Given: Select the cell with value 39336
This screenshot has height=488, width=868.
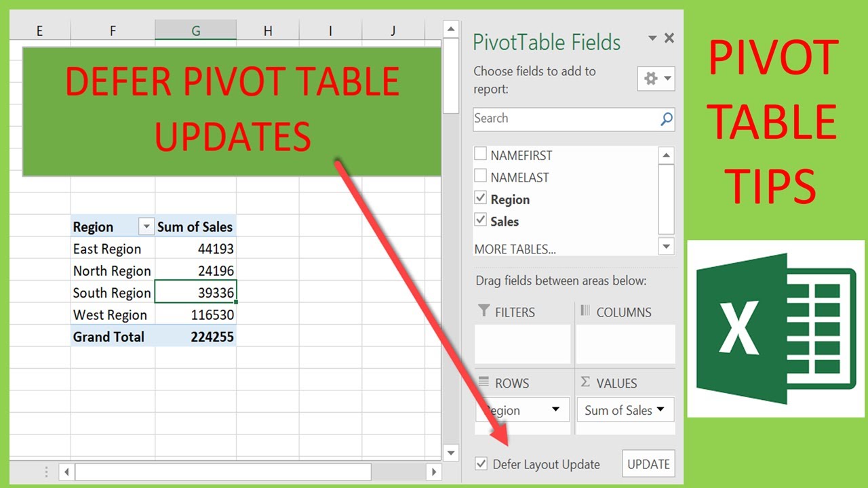Looking at the screenshot, I should pos(195,293).
